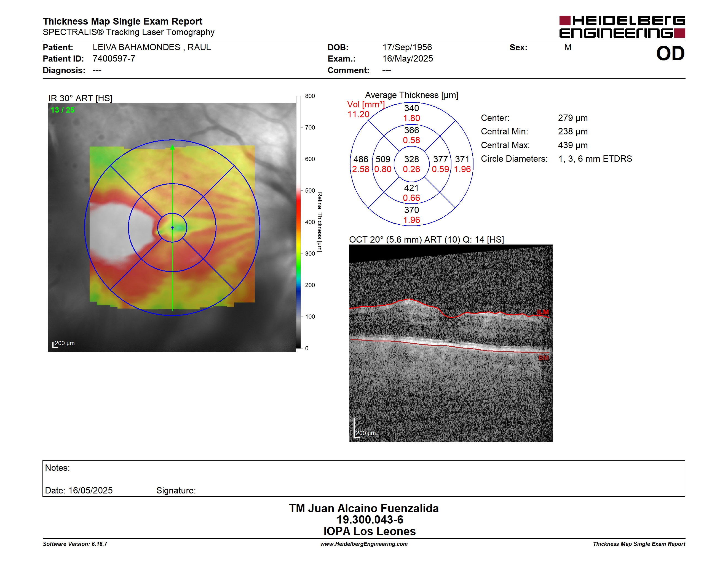Click the center sector thickness 328
This screenshot has width=728, height=563.
point(411,160)
